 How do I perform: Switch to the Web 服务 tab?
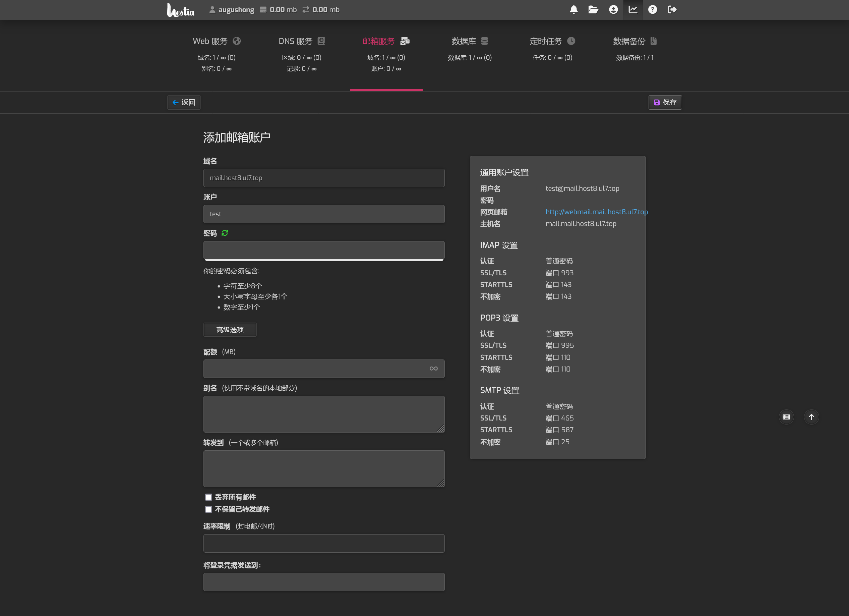click(217, 41)
